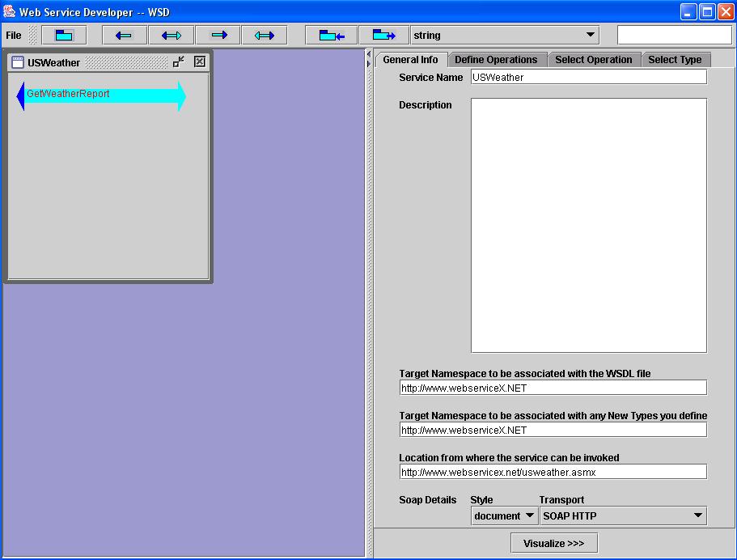Click the Service Name label

tap(431, 77)
